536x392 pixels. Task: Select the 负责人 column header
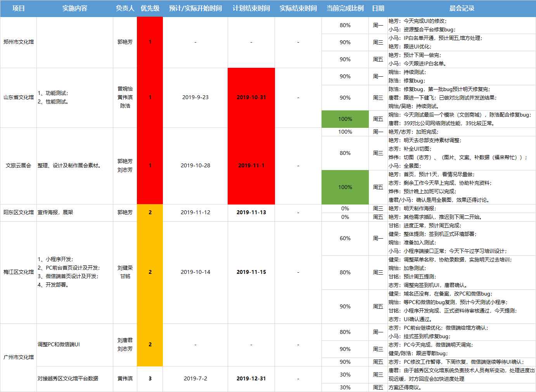point(125,8)
